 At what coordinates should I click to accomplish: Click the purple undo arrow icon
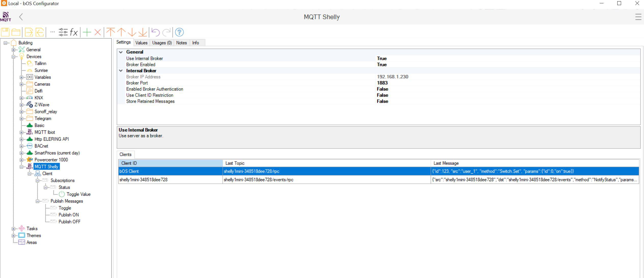coord(155,32)
